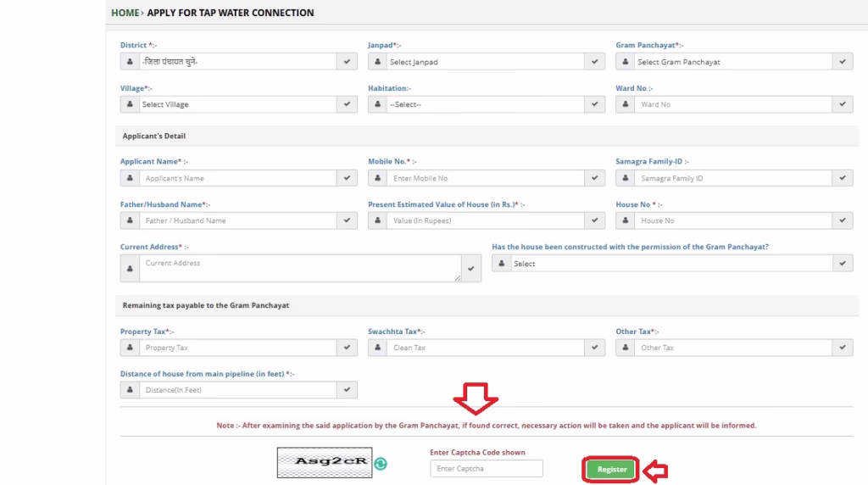This screenshot has width=868, height=485.
Task: Click the user icon beside the Ward No field
Action: pos(626,104)
